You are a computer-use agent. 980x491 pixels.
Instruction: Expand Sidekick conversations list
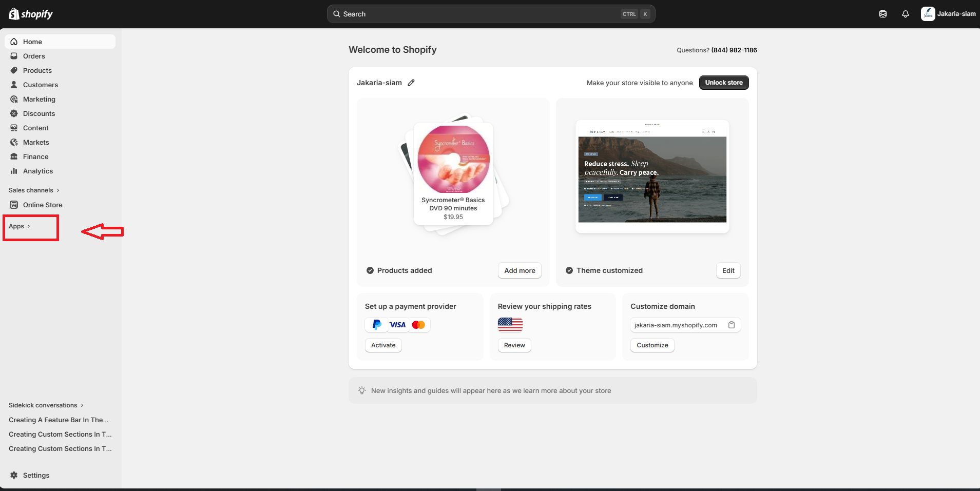46,405
